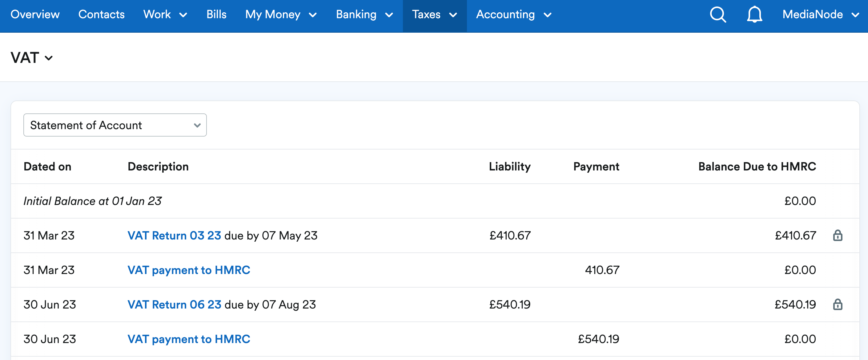The width and height of the screenshot is (868, 360).
Task: Click VAT payment to HMRC dated 31 Mar 23
Action: [189, 270]
